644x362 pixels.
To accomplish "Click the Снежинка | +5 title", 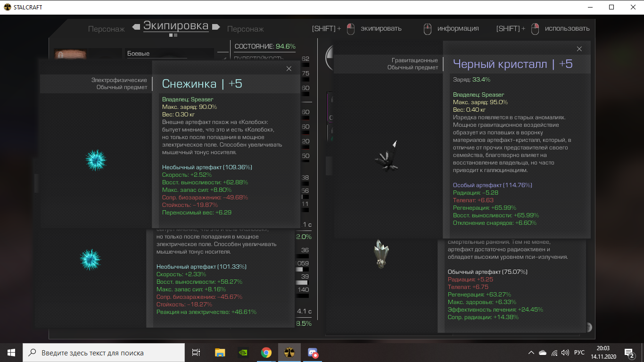I will (202, 83).
